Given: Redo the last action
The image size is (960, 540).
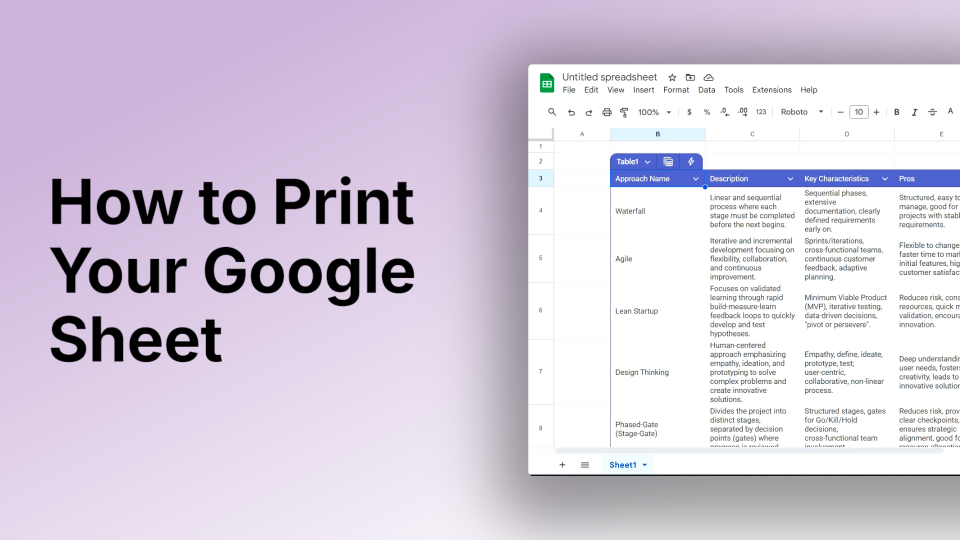Looking at the screenshot, I should click(x=588, y=112).
